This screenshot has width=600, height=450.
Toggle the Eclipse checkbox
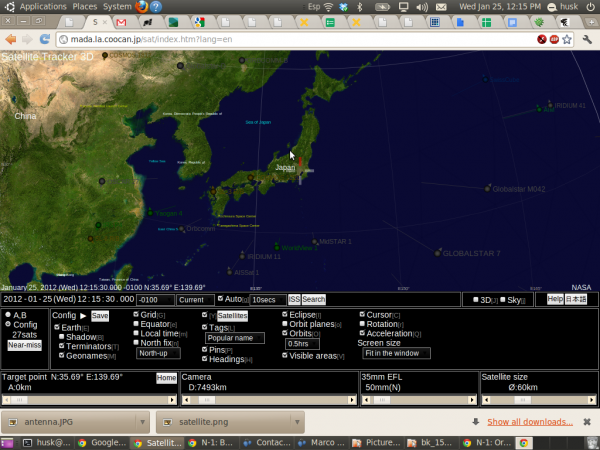(x=285, y=314)
